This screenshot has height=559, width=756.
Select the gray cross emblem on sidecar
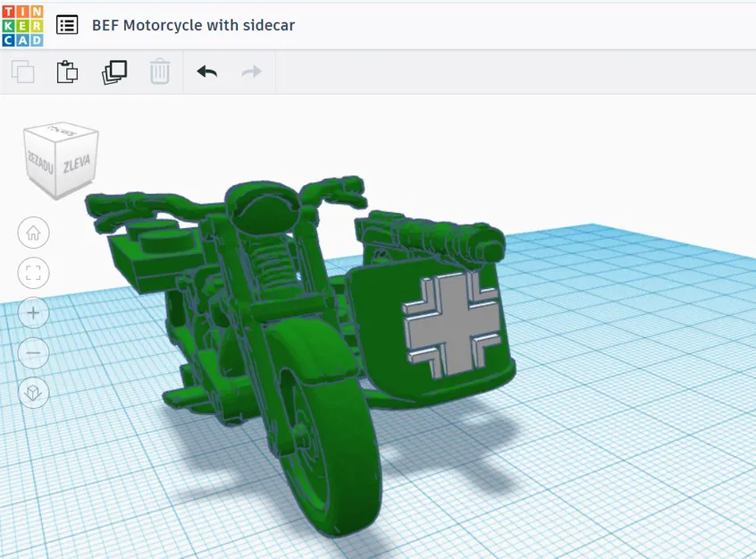point(452,325)
